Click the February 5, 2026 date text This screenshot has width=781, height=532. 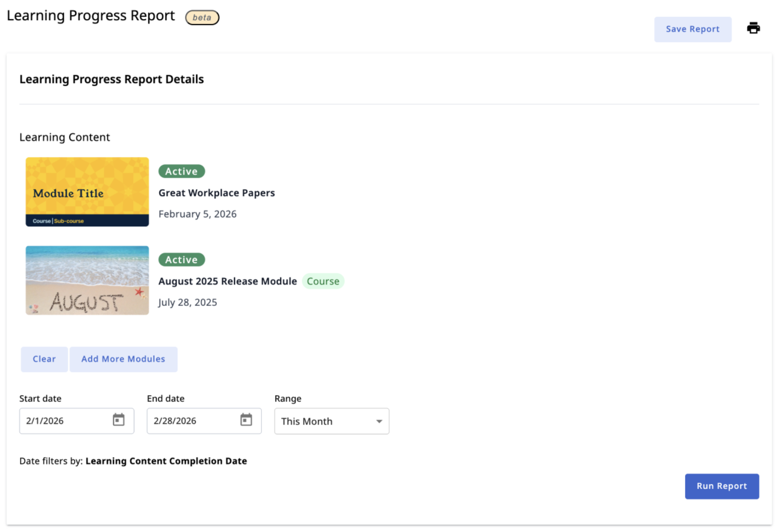click(x=198, y=214)
